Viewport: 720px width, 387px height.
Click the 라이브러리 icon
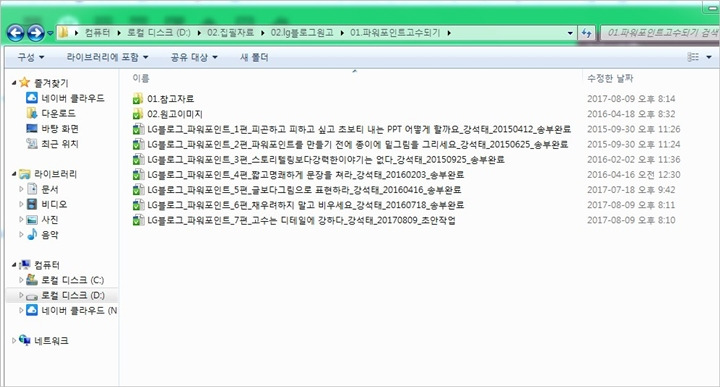click(25, 174)
